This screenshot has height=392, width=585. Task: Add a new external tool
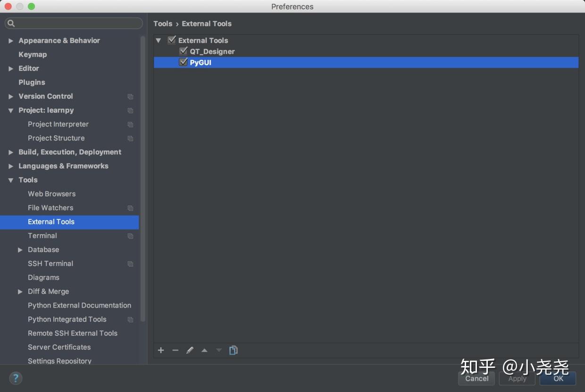point(161,350)
